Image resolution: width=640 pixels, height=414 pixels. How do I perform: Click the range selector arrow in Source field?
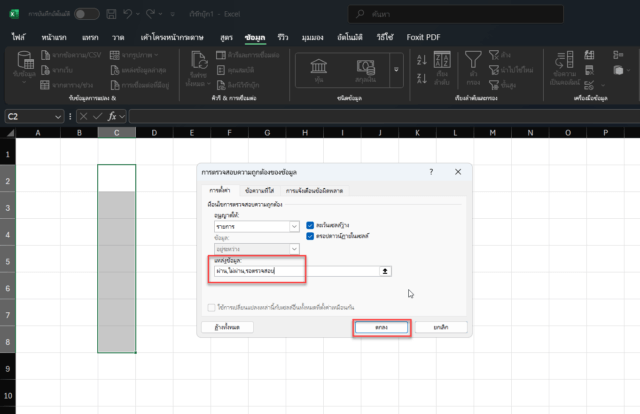[385, 271]
